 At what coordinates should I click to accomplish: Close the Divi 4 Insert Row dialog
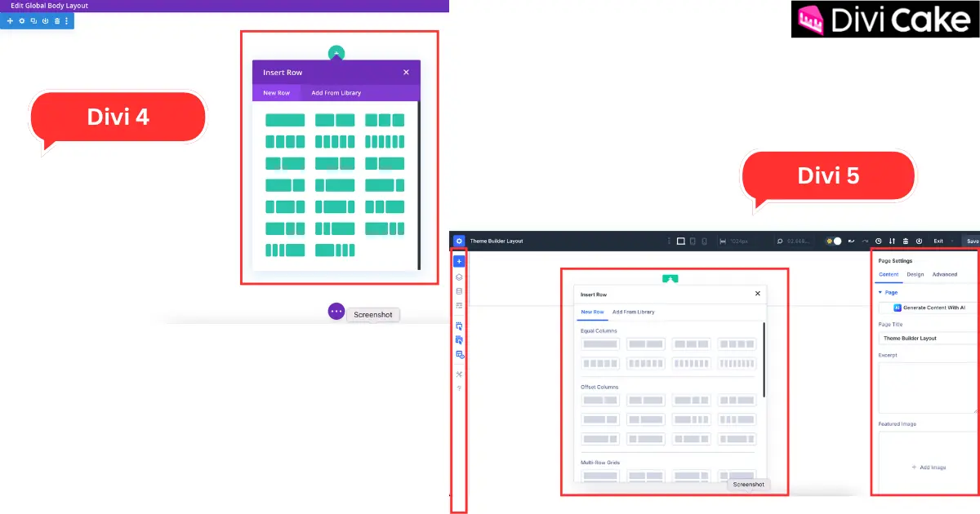[406, 73]
